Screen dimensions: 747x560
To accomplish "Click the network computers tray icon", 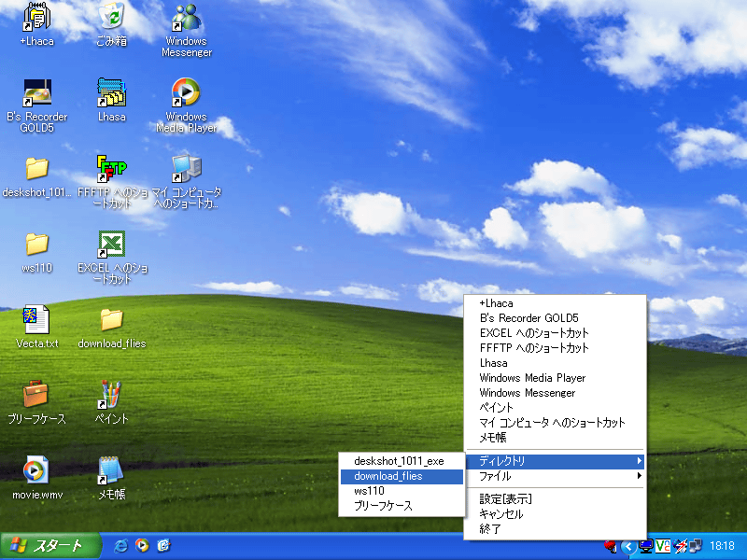I will coord(696,546).
